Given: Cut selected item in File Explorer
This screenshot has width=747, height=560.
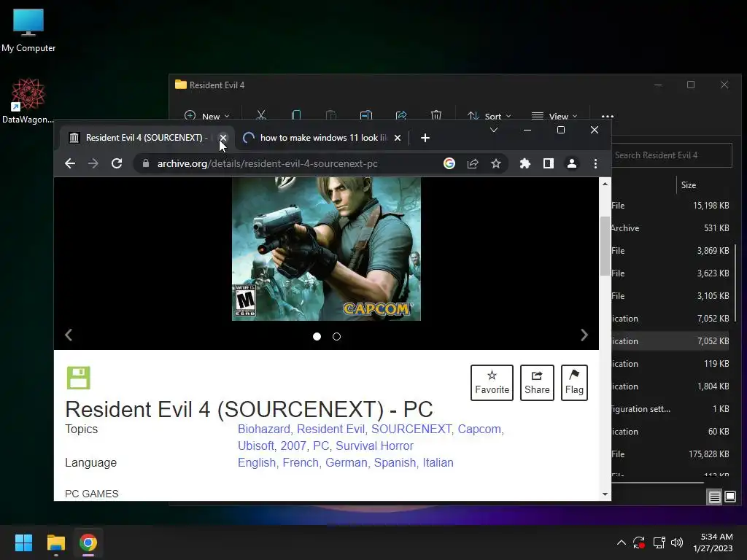Looking at the screenshot, I should pyautogui.click(x=261, y=116).
